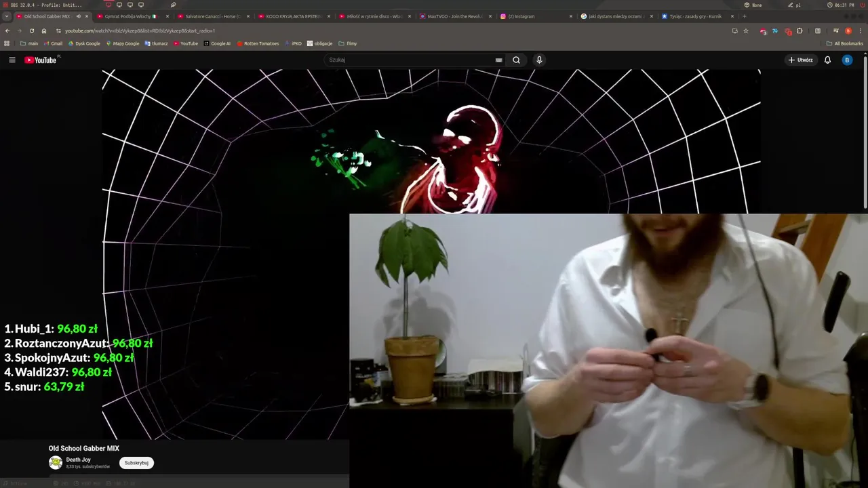Viewport: 868px width, 488px height.
Task: Open the bookmarks apps grid icon
Action: 7,43
